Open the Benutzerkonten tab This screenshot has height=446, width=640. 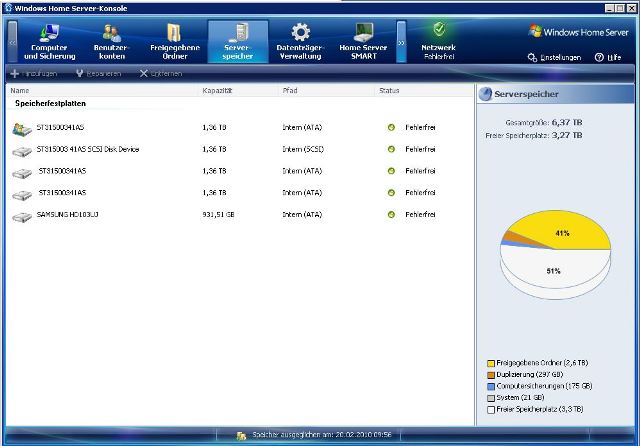[112, 42]
